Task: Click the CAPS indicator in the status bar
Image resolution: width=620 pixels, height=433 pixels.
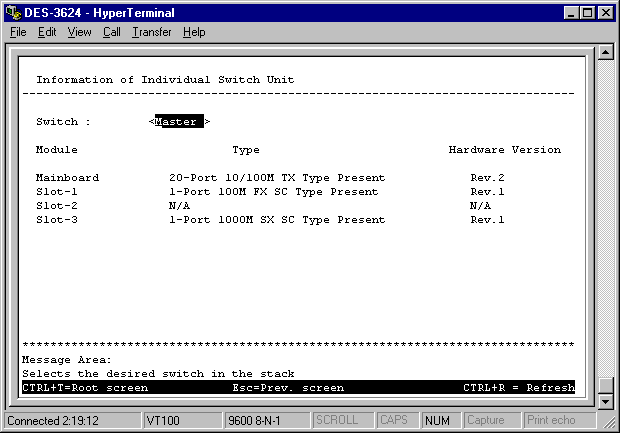Action: [x=393, y=420]
